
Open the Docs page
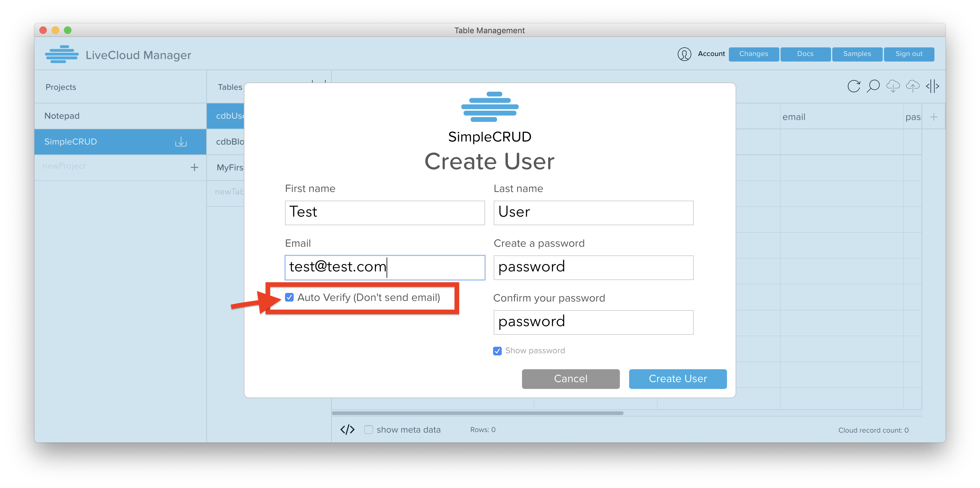[805, 54]
